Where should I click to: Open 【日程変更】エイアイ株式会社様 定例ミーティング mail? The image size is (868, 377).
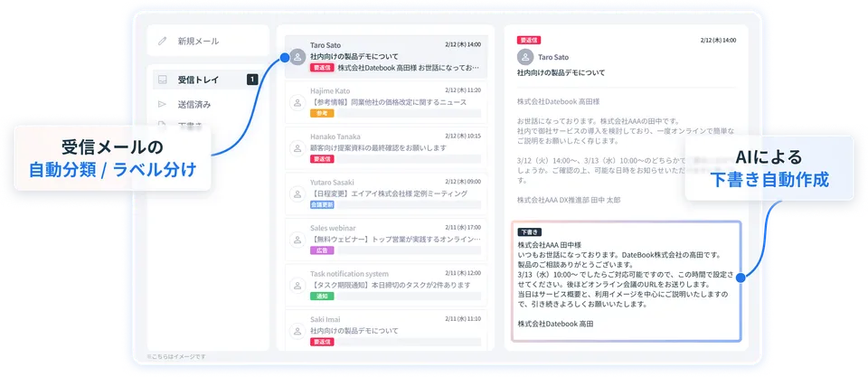pyautogui.click(x=386, y=193)
